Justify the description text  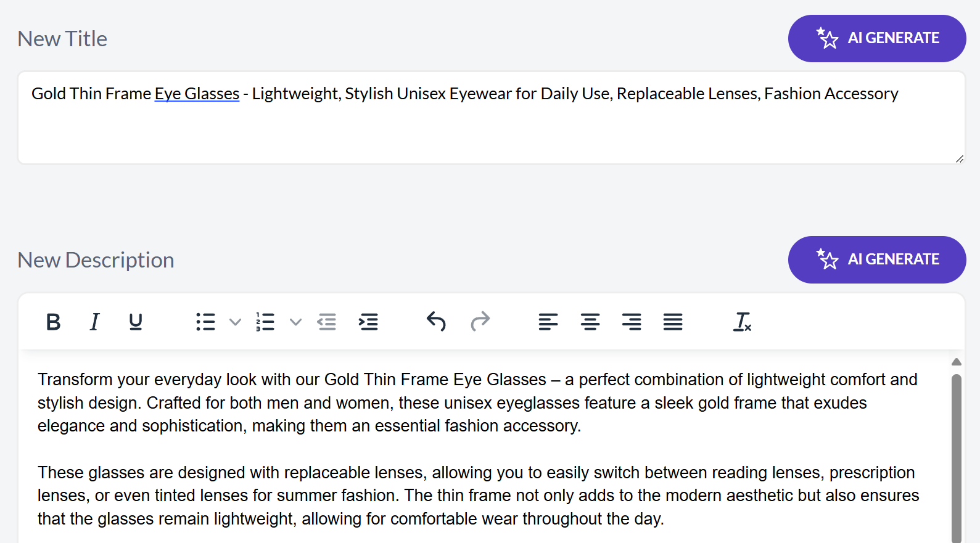pyautogui.click(x=673, y=322)
